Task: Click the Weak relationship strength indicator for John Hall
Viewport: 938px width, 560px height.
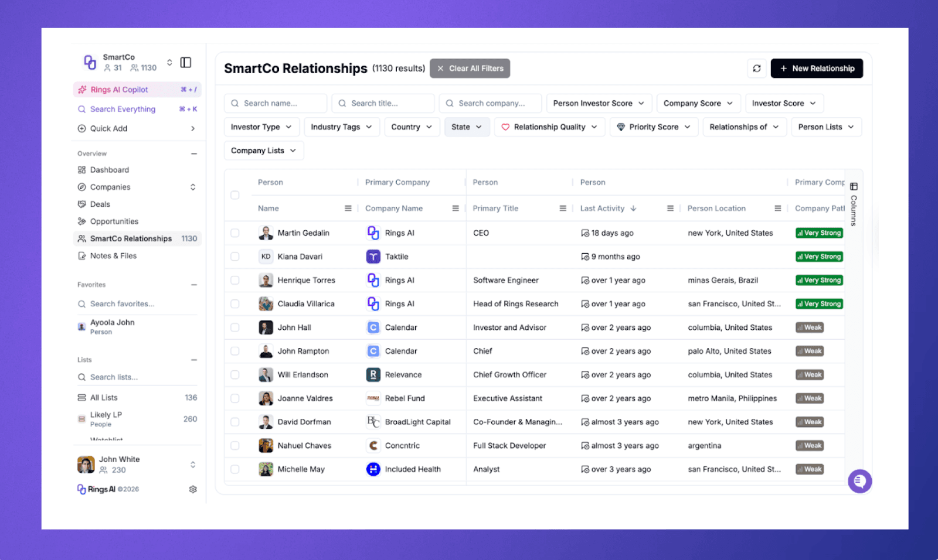Action: tap(809, 327)
